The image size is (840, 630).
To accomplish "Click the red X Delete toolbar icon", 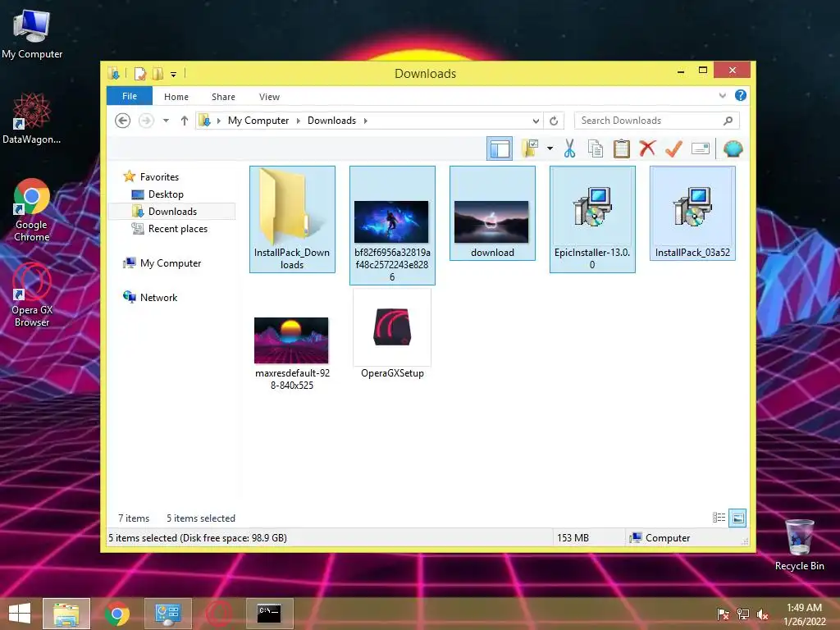I will click(x=647, y=148).
